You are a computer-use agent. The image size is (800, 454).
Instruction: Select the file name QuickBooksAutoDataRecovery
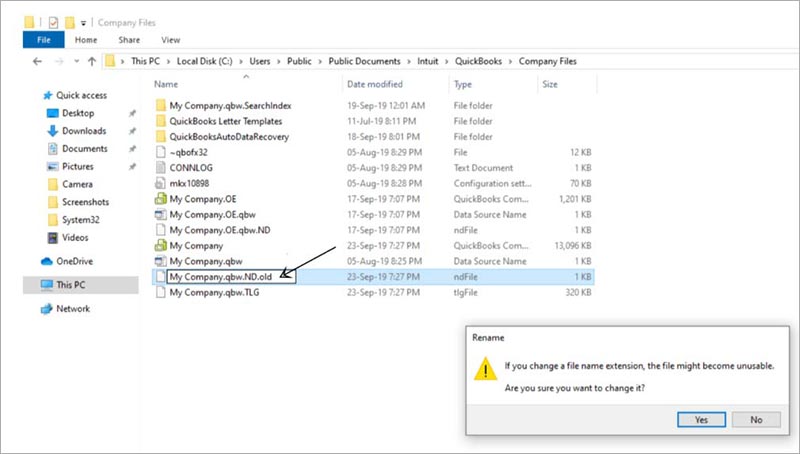[229, 137]
